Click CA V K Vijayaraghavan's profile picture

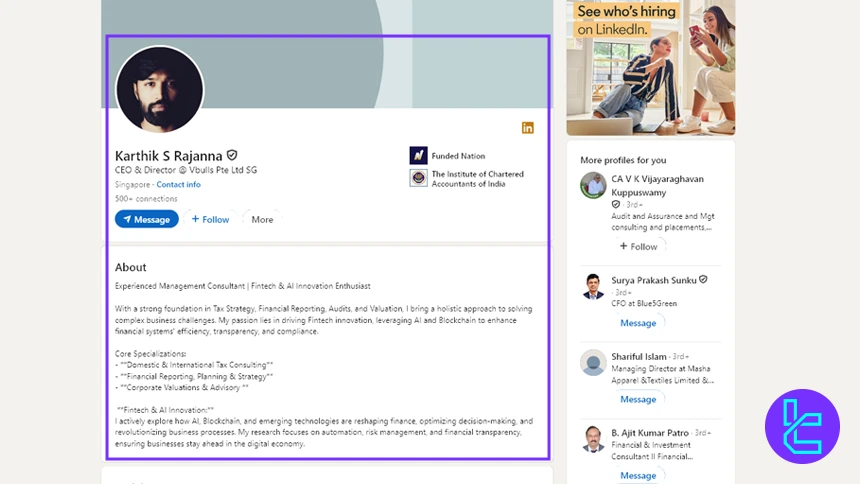pyautogui.click(x=593, y=185)
